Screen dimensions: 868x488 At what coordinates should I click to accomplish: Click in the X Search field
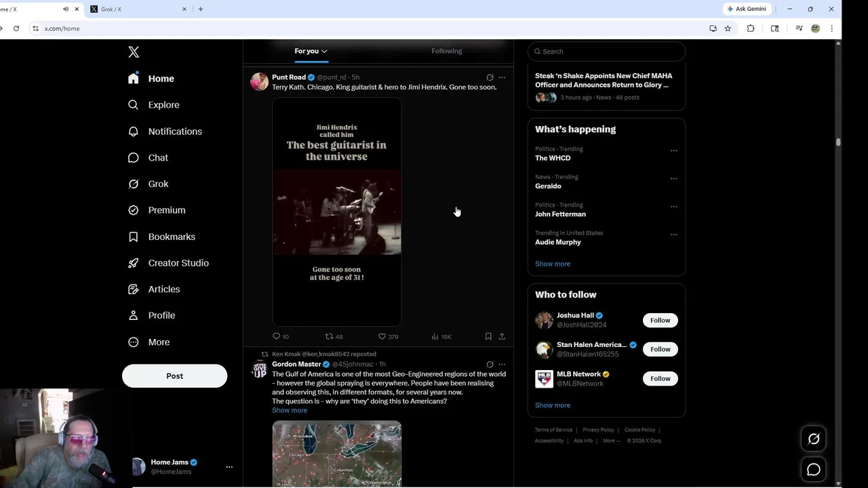point(606,52)
